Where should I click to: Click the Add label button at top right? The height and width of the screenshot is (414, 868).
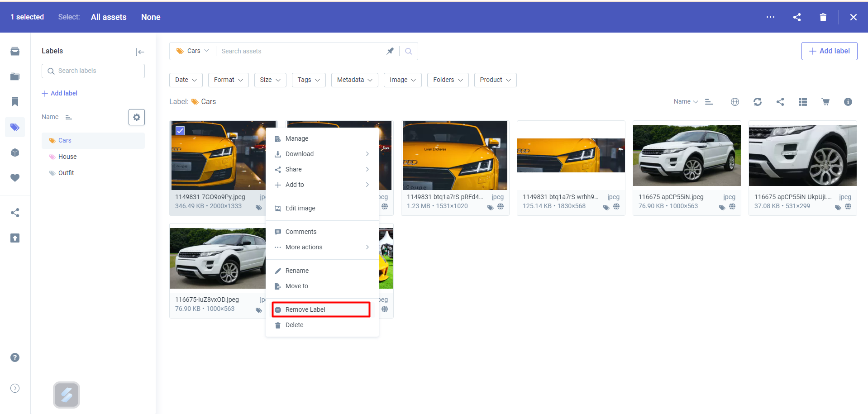(829, 51)
